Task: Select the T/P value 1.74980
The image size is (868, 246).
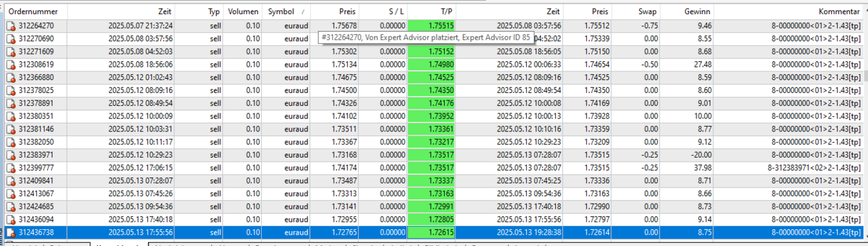Action: pos(432,65)
